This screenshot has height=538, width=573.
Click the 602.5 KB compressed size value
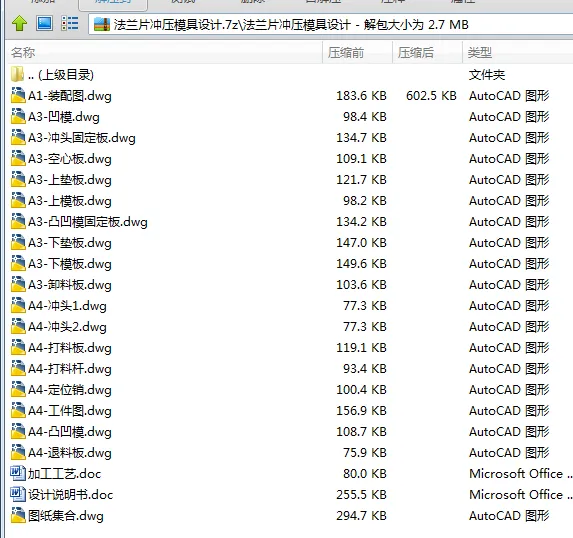click(431, 96)
